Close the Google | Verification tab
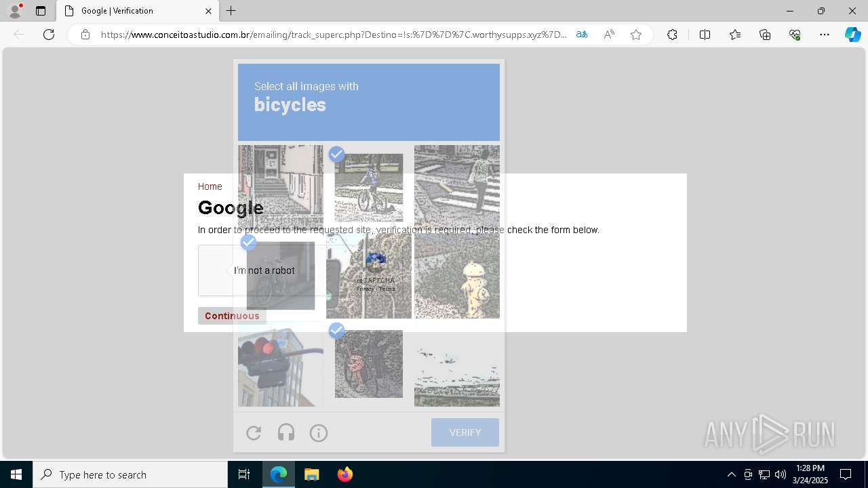Viewport: 868px width, 488px height. (x=208, y=11)
